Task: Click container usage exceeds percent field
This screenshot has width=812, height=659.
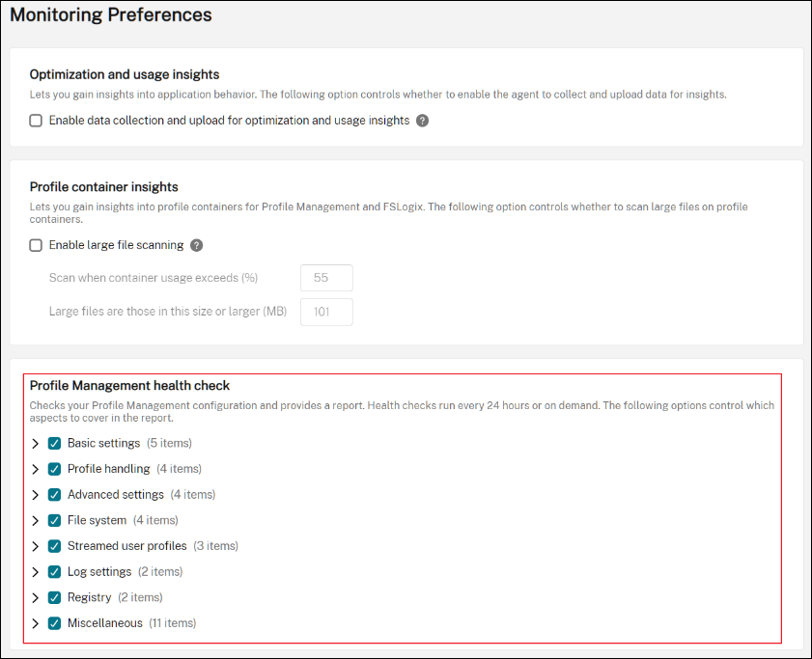Action: 326,278
